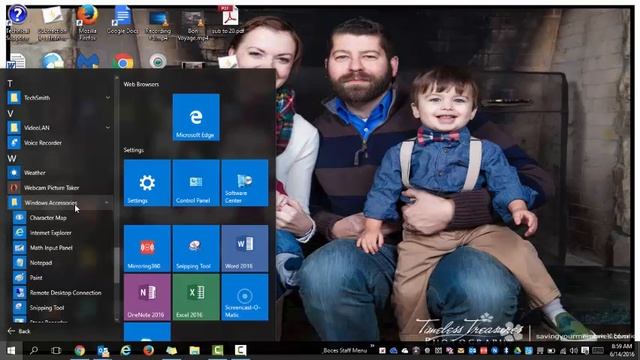Viewport: 640px width, 360px height.
Task: Open taskbar Search magnifier
Action: (34, 350)
